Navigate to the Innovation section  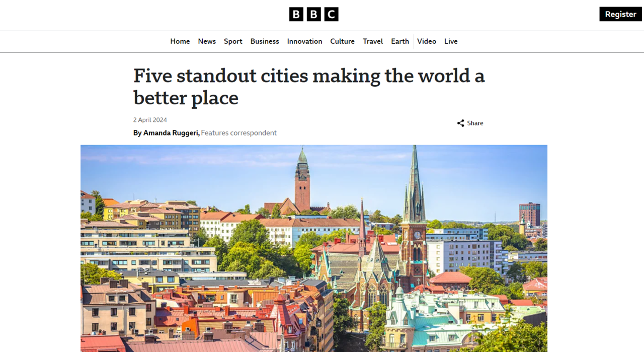(304, 41)
